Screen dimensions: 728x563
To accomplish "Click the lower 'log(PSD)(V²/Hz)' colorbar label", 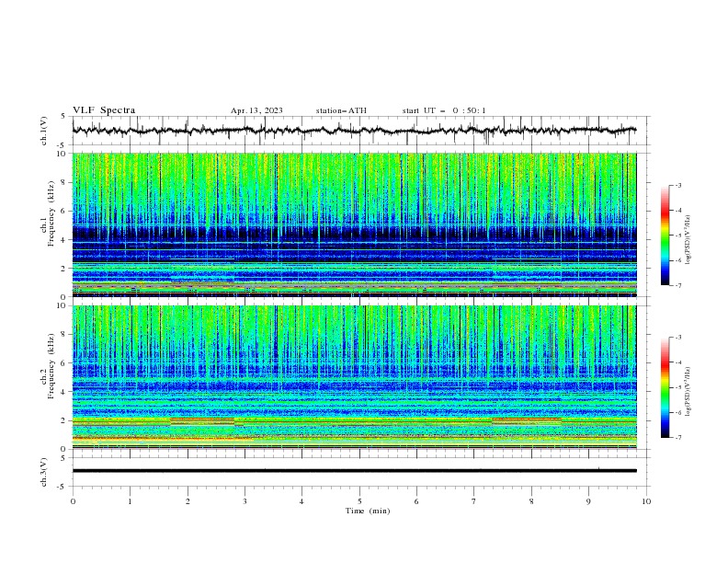I will [688, 392].
